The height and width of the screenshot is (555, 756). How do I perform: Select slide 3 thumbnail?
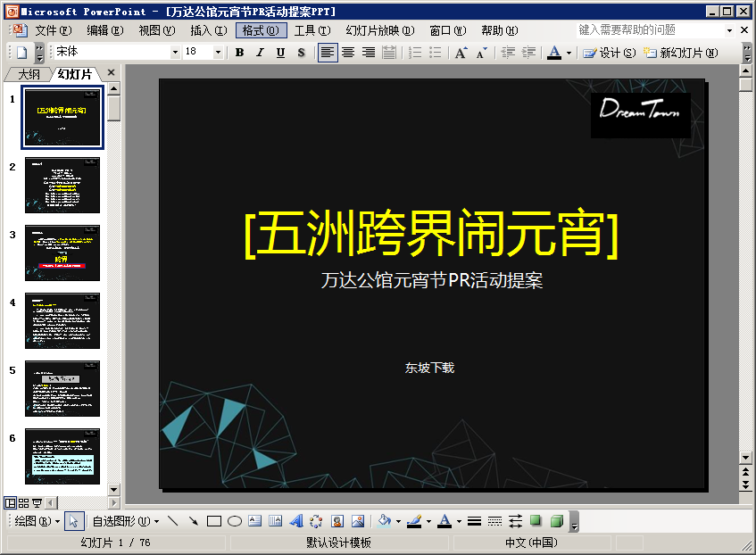point(62,253)
